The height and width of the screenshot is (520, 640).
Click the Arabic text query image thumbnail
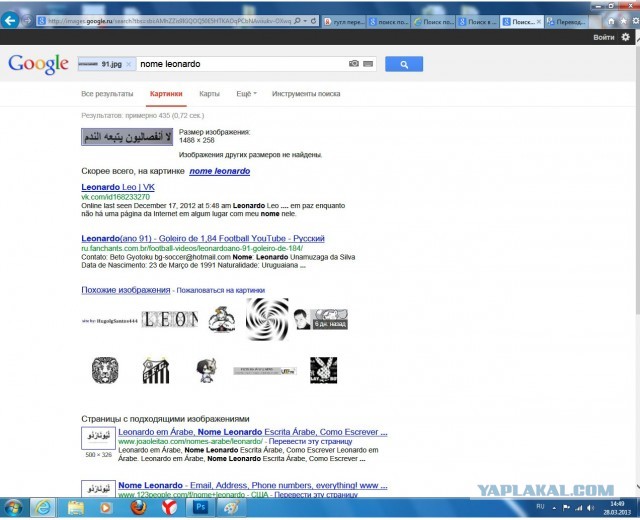(127, 137)
